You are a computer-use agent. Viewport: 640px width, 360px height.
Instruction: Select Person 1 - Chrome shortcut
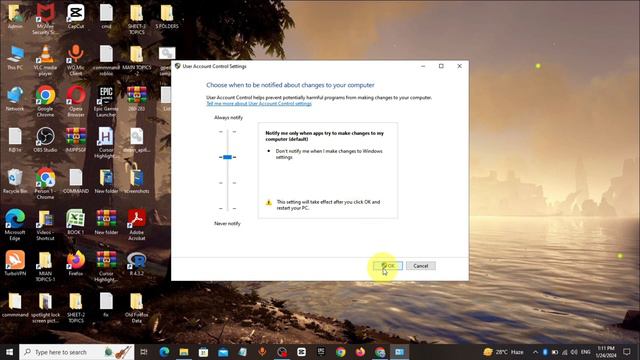click(45, 184)
